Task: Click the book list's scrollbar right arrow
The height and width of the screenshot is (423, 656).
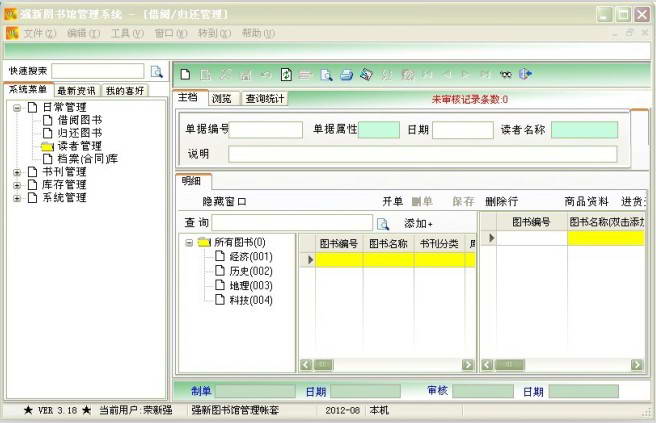Action: [x=468, y=365]
